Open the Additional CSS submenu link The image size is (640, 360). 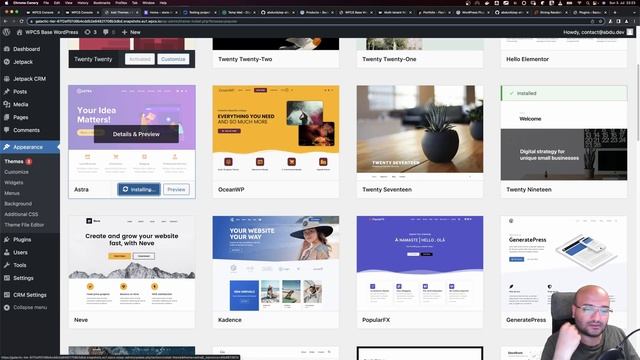point(21,214)
